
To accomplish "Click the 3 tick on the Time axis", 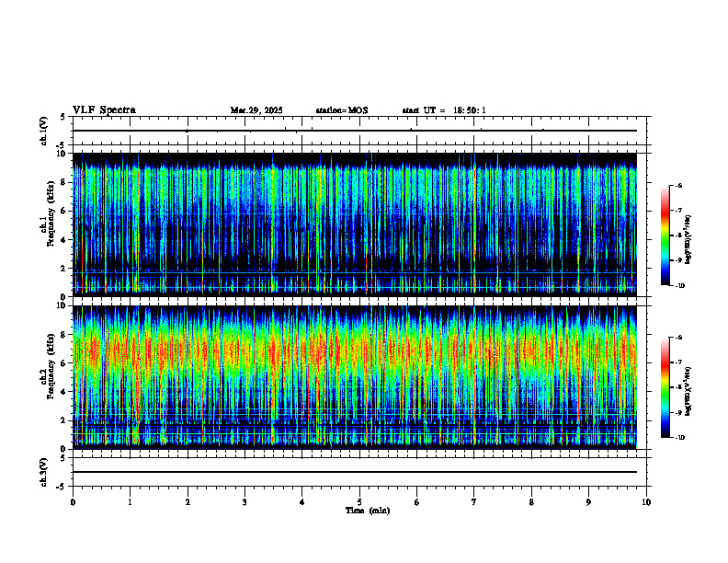I will point(245,502).
